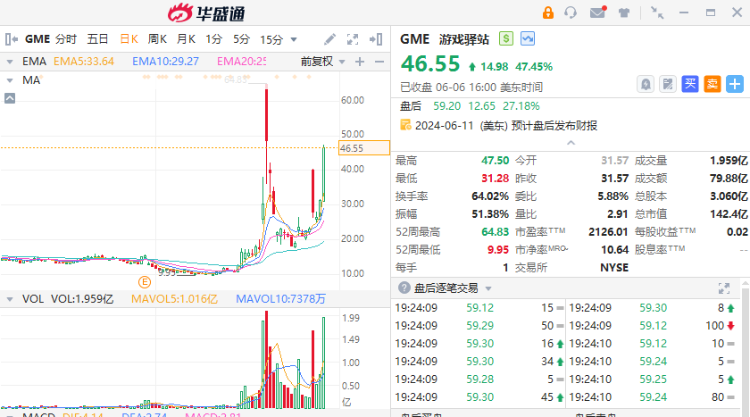The height and width of the screenshot is (417, 750).
Task: Click the 最高 47.50 value
Action: [495, 160]
